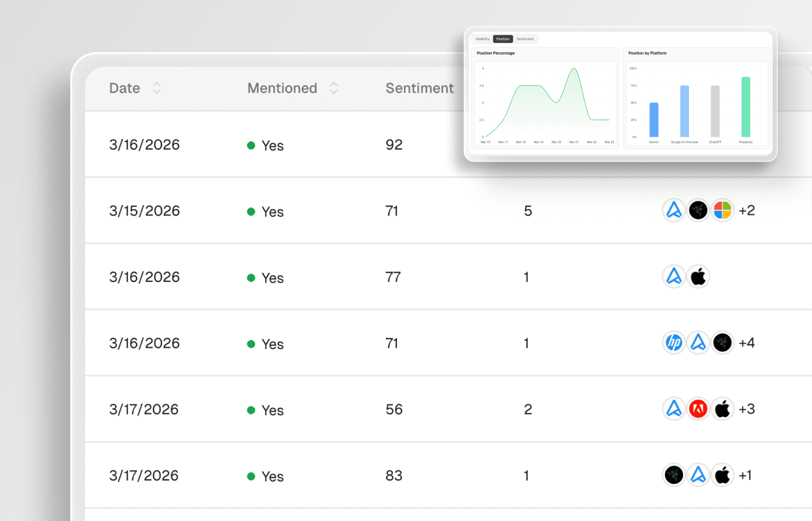812x521 pixels.
Task: Sort the Date column
Action: point(156,88)
